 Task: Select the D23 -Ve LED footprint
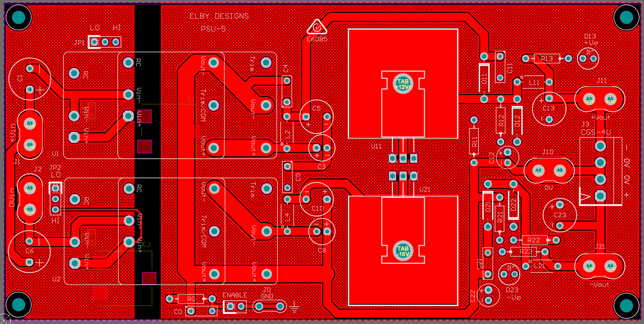509,274
